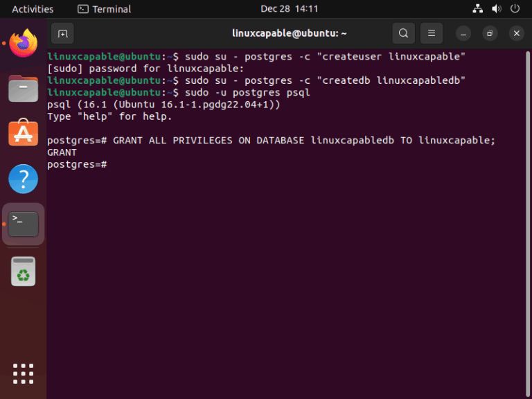Open the terminal hamburger menu
The image size is (532, 399).
(432, 33)
